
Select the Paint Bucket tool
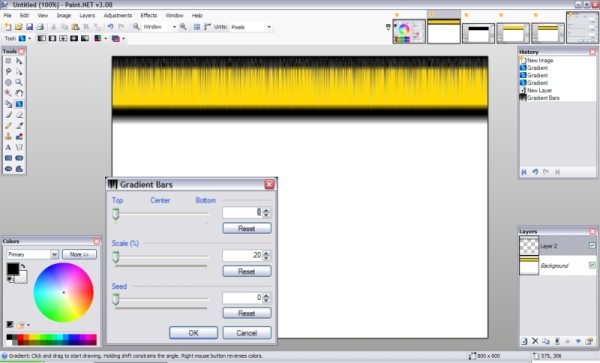click(x=8, y=104)
